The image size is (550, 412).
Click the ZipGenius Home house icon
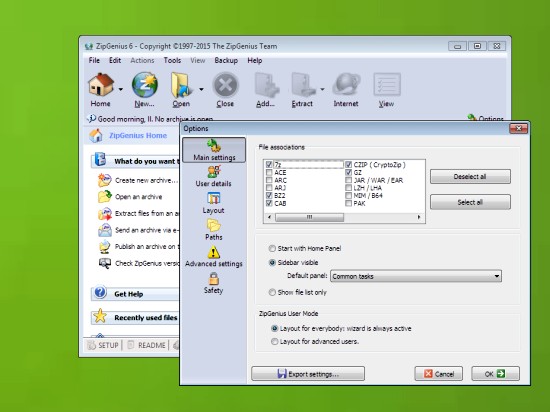pyautogui.click(x=96, y=136)
